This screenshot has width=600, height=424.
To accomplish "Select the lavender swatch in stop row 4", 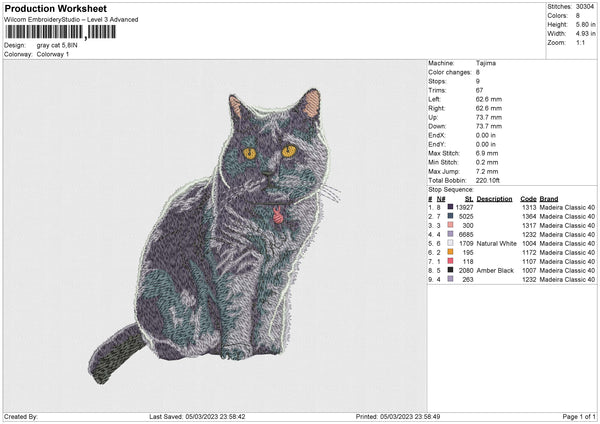I will pos(450,234).
